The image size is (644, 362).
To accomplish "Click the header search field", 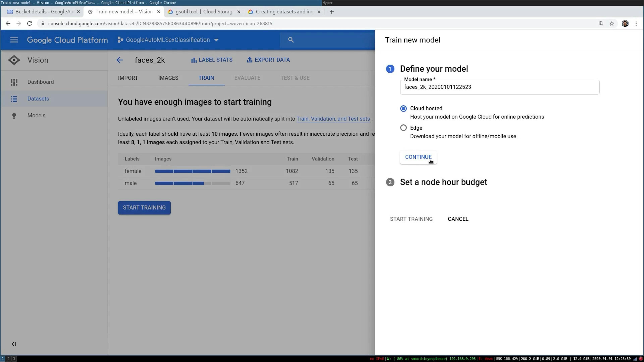I will click(x=328, y=40).
